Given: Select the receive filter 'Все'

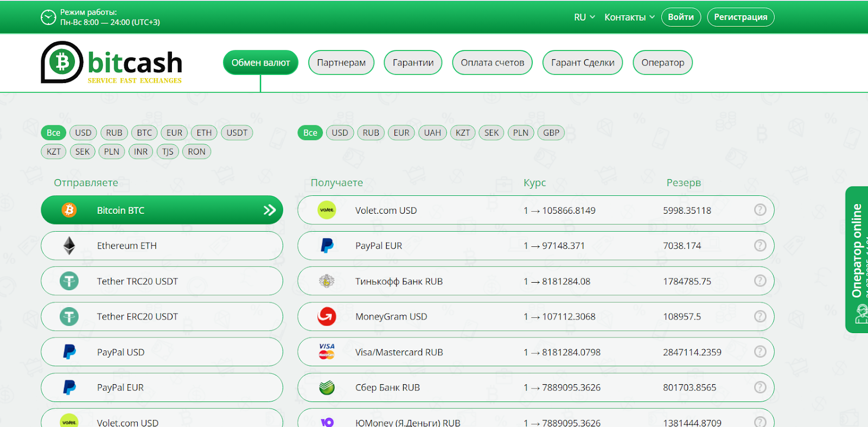Looking at the screenshot, I should (x=310, y=132).
